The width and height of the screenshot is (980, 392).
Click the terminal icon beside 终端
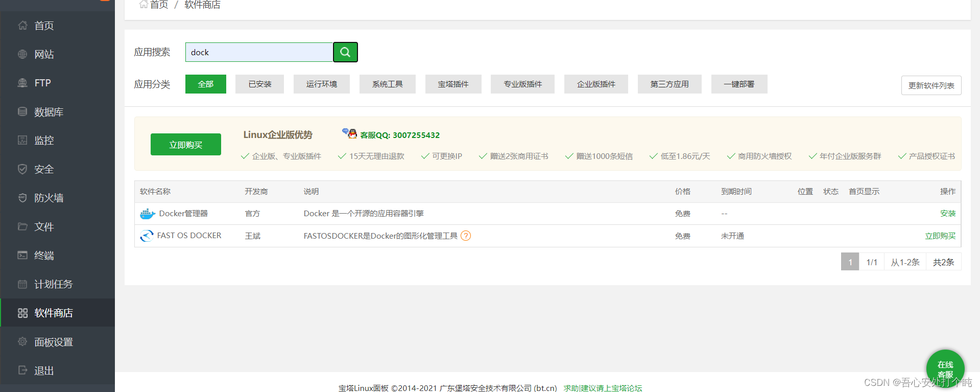[22, 255]
